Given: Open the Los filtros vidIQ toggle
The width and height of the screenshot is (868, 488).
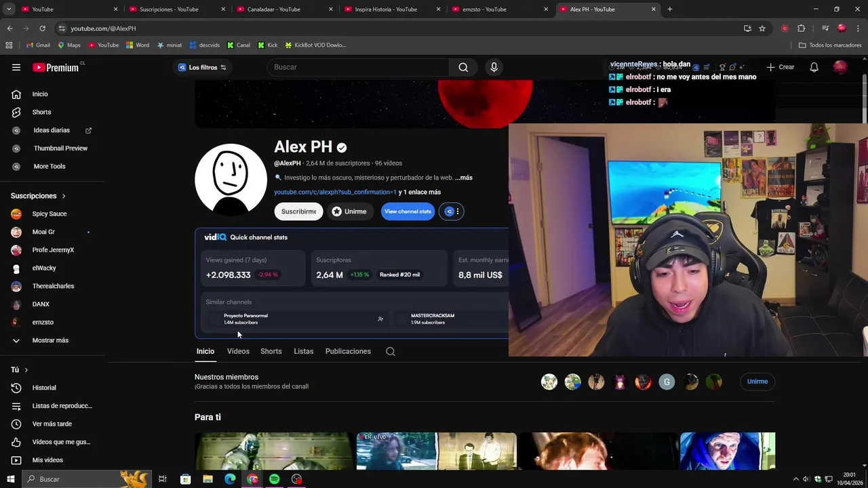Looking at the screenshot, I should (x=202, y=67).
